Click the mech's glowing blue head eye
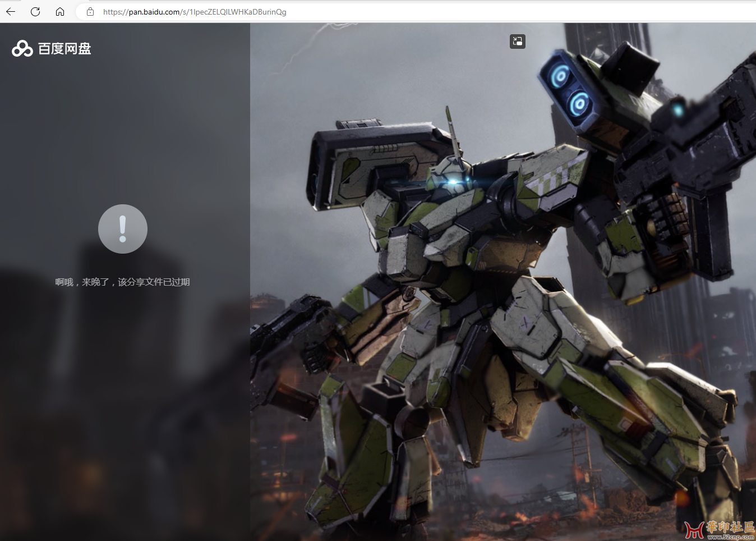The height and width of the screenshot is (541, 756). tap(452, 182)
